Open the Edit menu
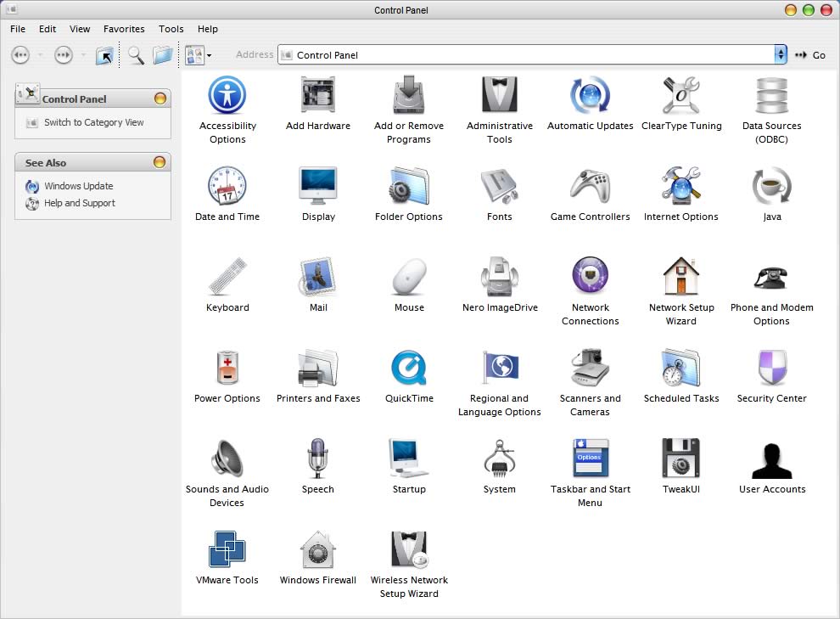 [48, 29]
